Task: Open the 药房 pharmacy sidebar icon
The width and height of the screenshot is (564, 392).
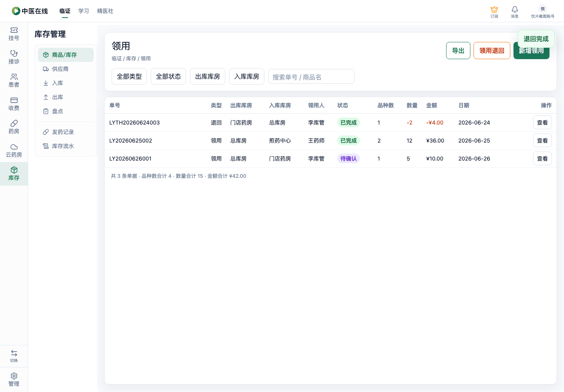Action: (14, 123)
